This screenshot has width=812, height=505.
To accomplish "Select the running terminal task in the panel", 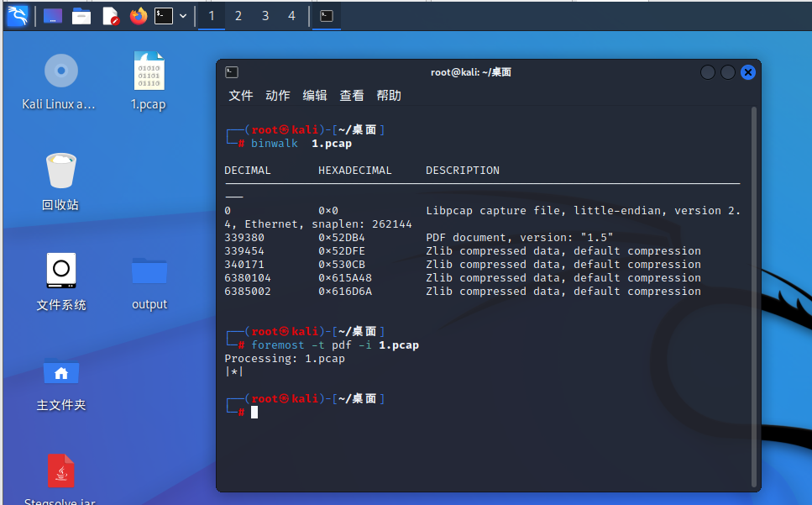I will coord(327,16).
